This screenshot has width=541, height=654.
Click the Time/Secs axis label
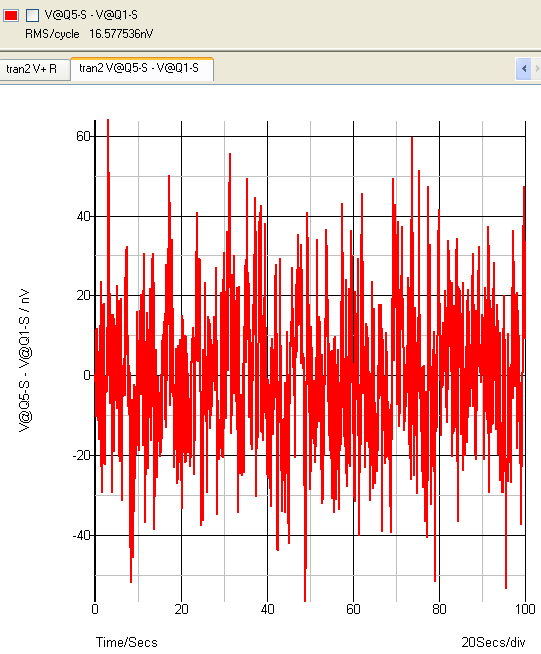(127, 642)
